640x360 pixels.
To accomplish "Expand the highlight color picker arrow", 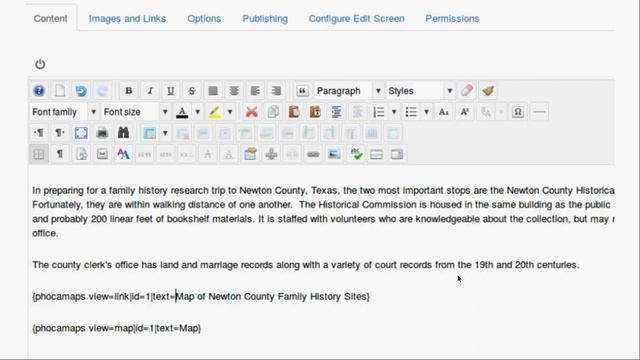I will [x=230, y=112].
